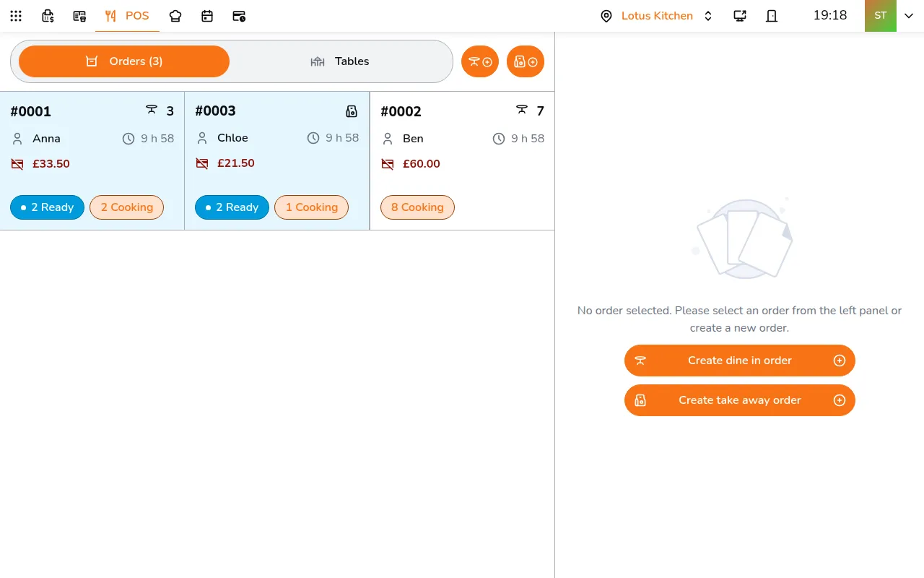The image size is (924, 578).
Task: Click the table icon on order #0001
Action: point(152,110)
